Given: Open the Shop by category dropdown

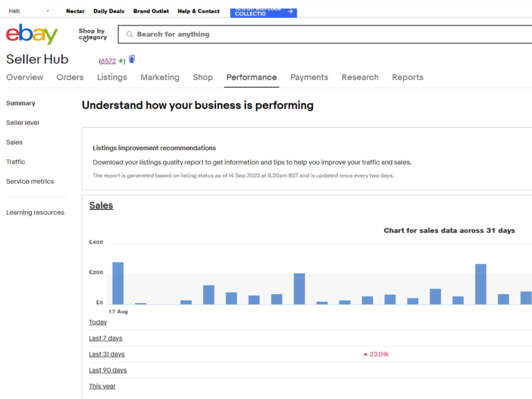Looking at the screenshot, I should pyautogui.click(x=92, y=34).
